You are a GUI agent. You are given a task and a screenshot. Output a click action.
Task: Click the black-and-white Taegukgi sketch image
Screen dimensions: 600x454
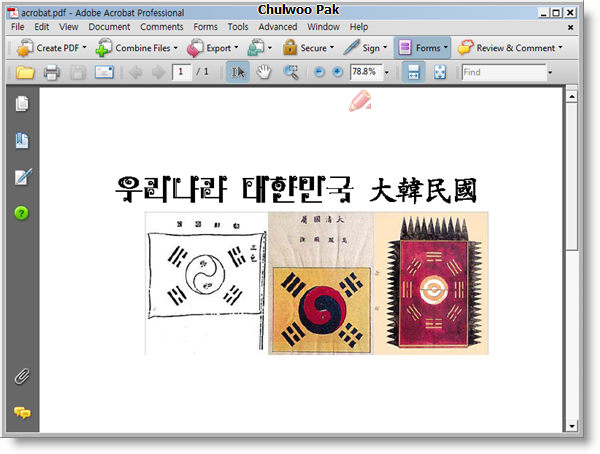(x=206, y=283)
